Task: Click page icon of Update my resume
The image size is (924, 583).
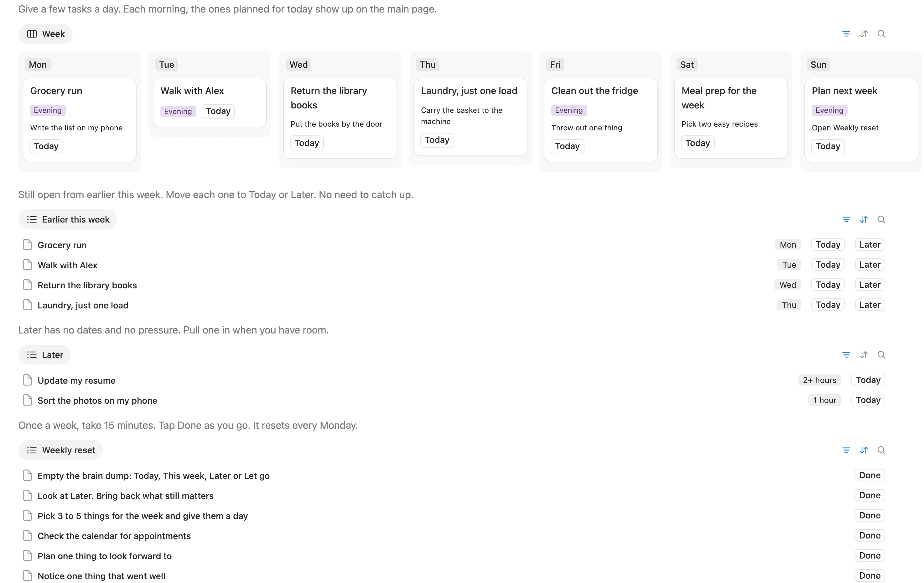Action: [x=27, y=380]
